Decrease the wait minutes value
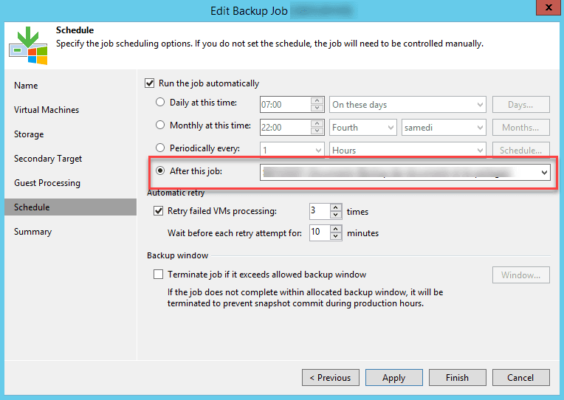This screenshot has width=564, height=400. click(336, 236)
